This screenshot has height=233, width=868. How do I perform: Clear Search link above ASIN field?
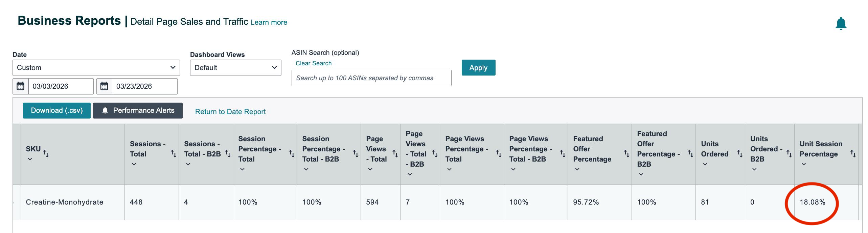314,63
